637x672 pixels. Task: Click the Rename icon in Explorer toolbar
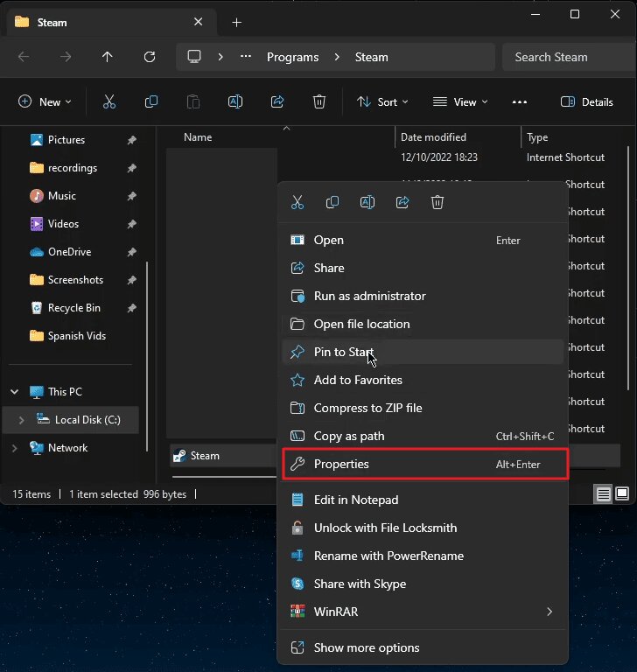point(235,102)
